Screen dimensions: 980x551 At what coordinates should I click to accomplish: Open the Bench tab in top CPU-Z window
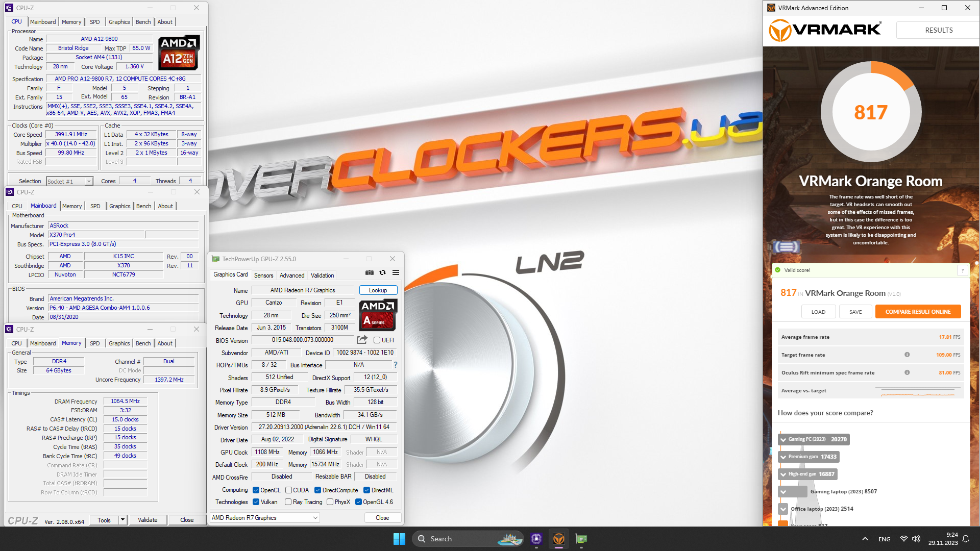coord(143,22)
